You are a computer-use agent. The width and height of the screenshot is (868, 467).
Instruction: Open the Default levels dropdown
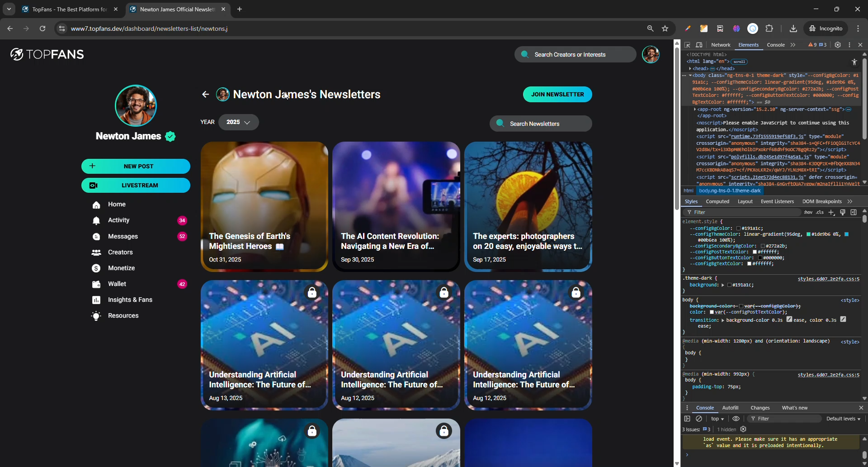(843, 419)
